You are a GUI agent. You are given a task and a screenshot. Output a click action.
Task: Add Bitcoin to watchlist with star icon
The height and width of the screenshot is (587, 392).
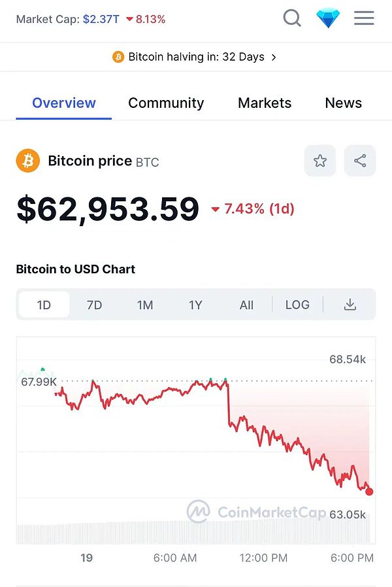[320, 161]
